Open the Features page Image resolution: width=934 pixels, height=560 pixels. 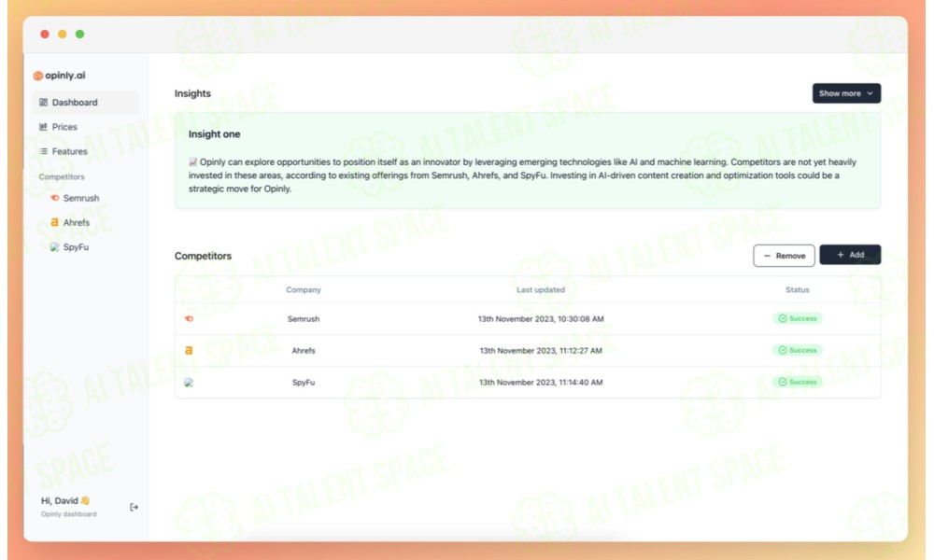tap(64, 151)
